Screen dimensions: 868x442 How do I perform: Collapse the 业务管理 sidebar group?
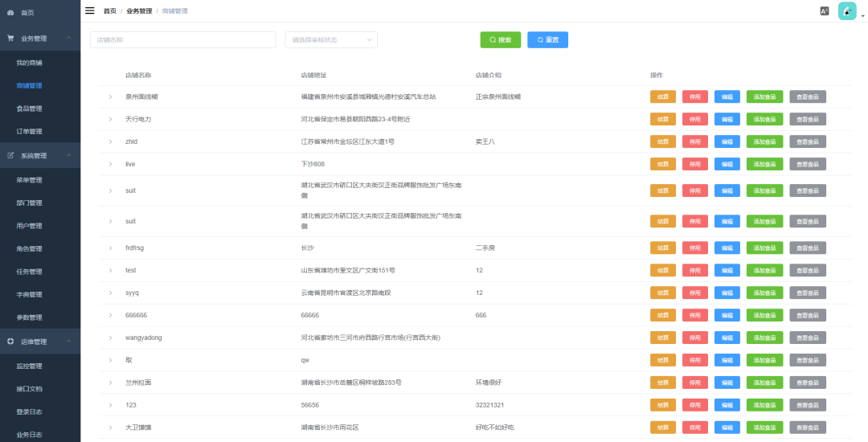(x=40, y=39)
